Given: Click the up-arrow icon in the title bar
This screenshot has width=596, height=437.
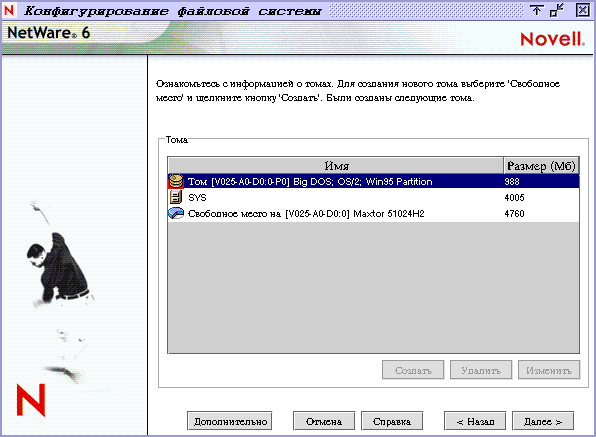Looking at the screenshot, I should click(x=536, y=10).
